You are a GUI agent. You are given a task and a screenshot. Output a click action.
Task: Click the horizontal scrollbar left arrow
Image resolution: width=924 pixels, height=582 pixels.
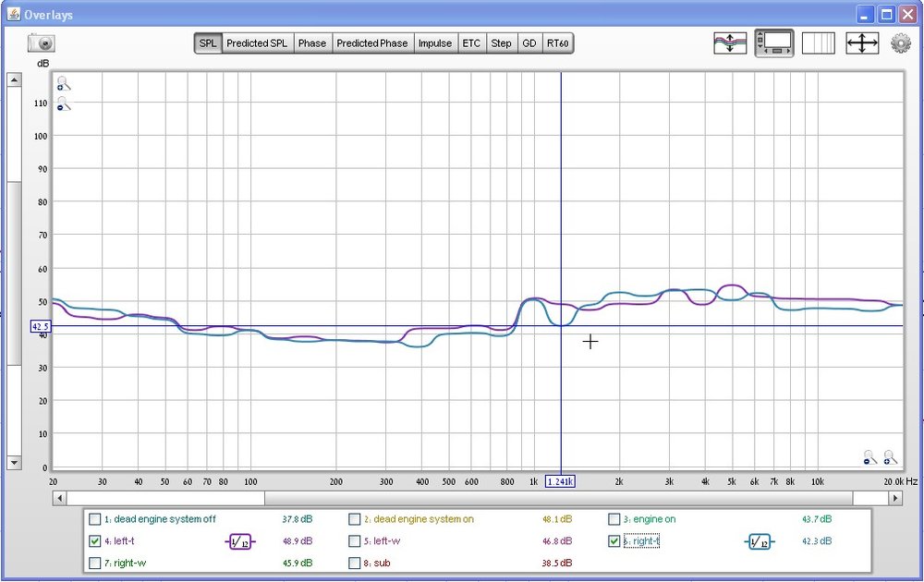[59, 498]
